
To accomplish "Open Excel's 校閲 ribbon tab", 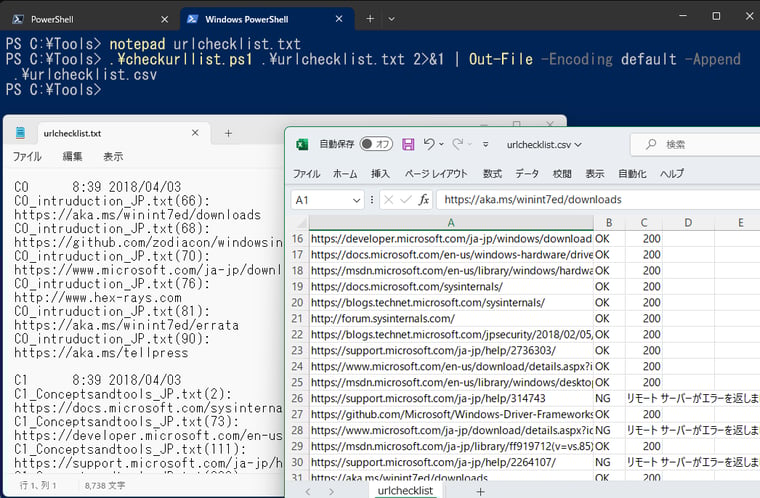I will (x=562, y=174).
